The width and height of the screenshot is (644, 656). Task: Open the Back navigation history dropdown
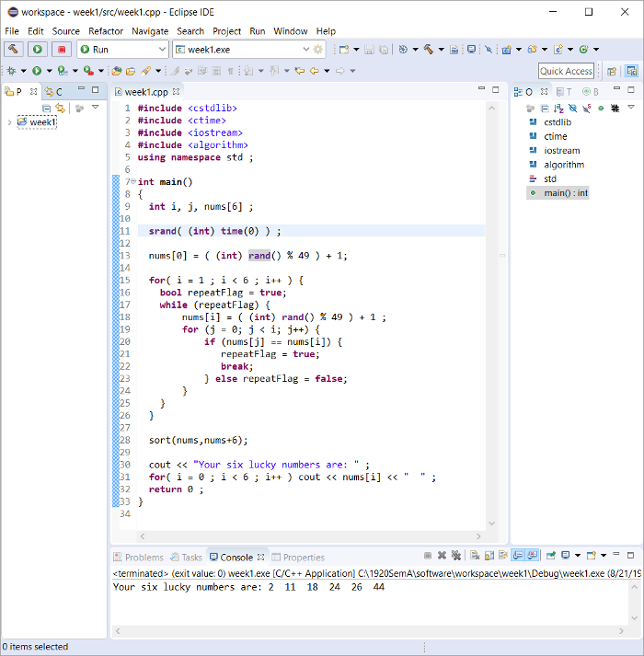tap(327, 71)
